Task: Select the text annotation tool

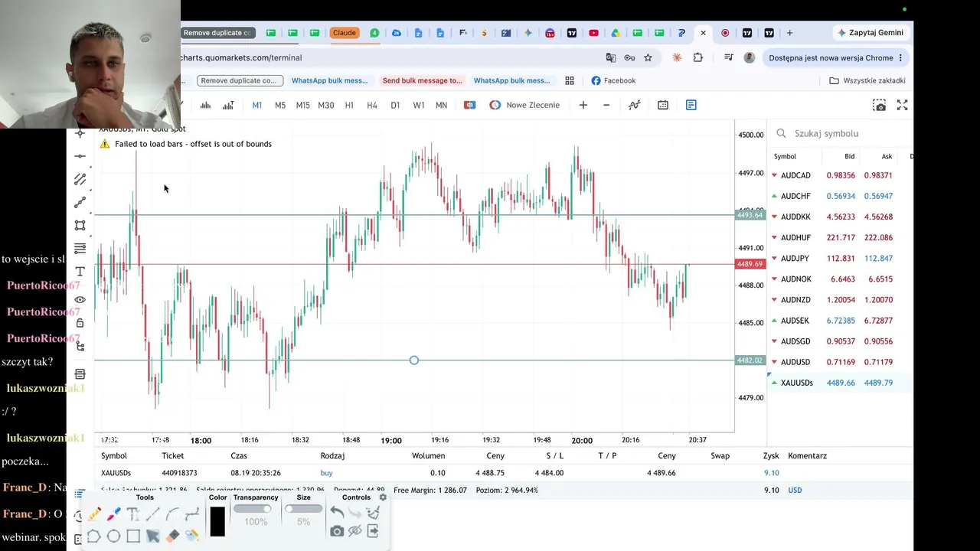Action: coord(80,272)
